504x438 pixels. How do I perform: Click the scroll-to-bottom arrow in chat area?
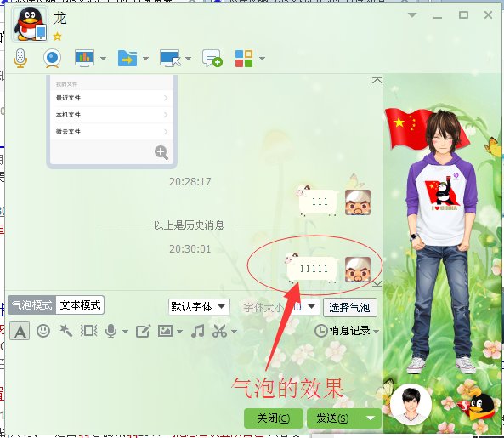377,283
